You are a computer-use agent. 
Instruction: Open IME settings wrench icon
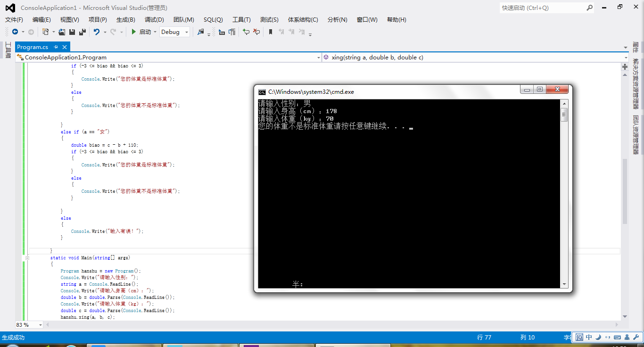point(636,337)
